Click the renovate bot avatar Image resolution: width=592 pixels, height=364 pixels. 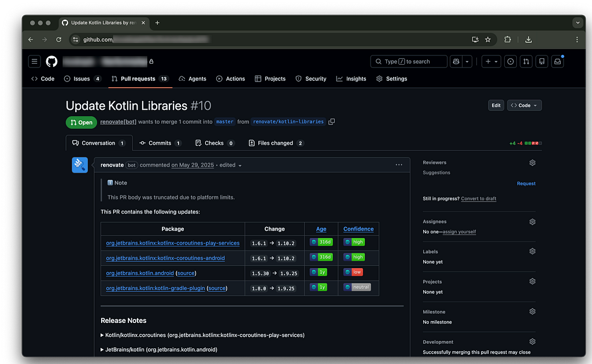[x=80, y=165]
